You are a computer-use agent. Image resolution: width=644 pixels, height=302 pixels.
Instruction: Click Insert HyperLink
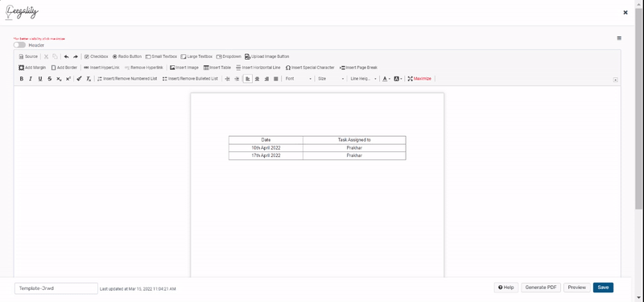(101, 68)
